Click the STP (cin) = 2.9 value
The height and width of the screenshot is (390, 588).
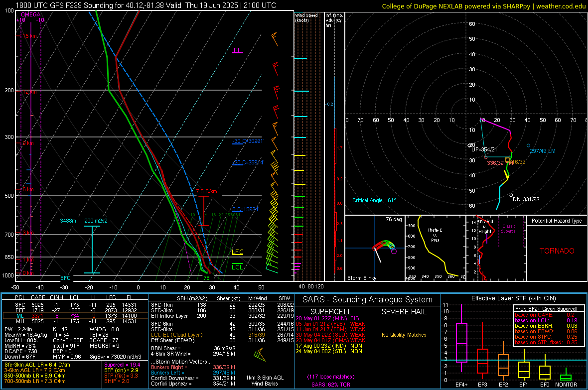pyautogui.click(x=121, y=370)
